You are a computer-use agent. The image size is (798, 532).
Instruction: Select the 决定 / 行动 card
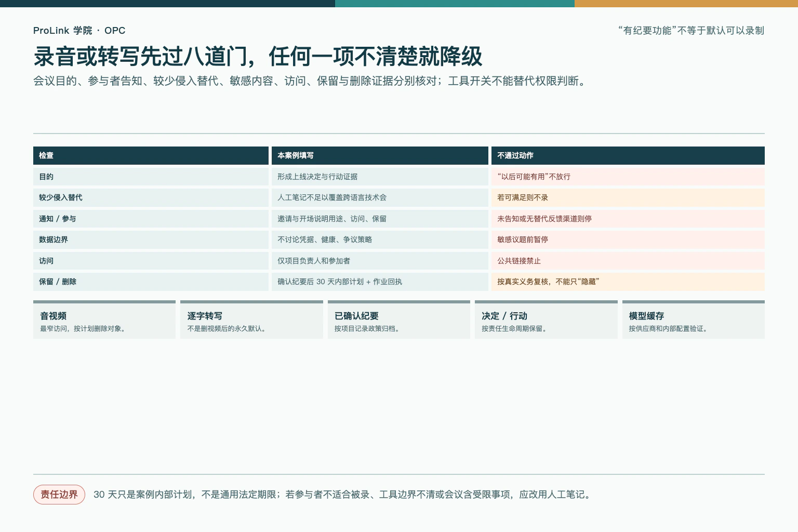[x=546, y=320]
